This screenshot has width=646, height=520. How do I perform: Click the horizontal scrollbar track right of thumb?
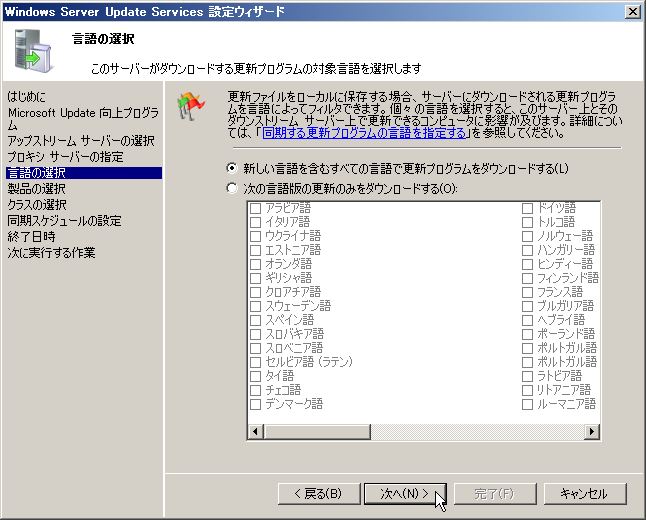pyautogui.click(x=477, y=431)
